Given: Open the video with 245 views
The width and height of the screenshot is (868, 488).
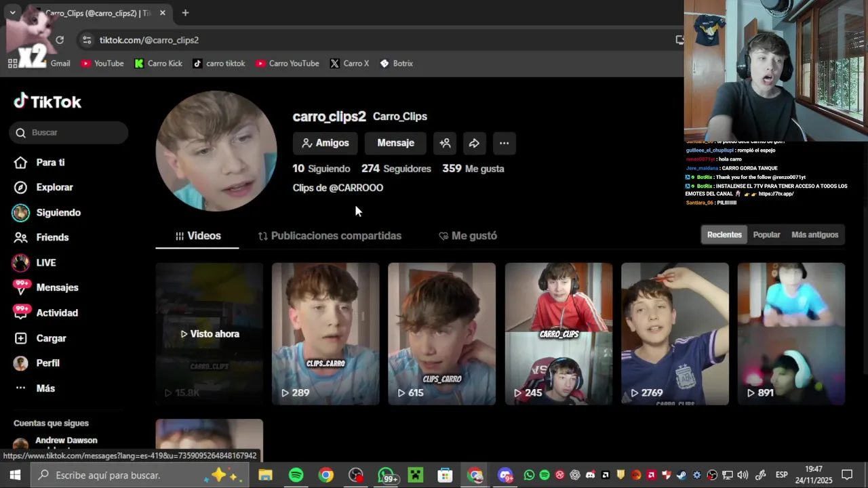Looking at the screenshot, I should [558, 334].
